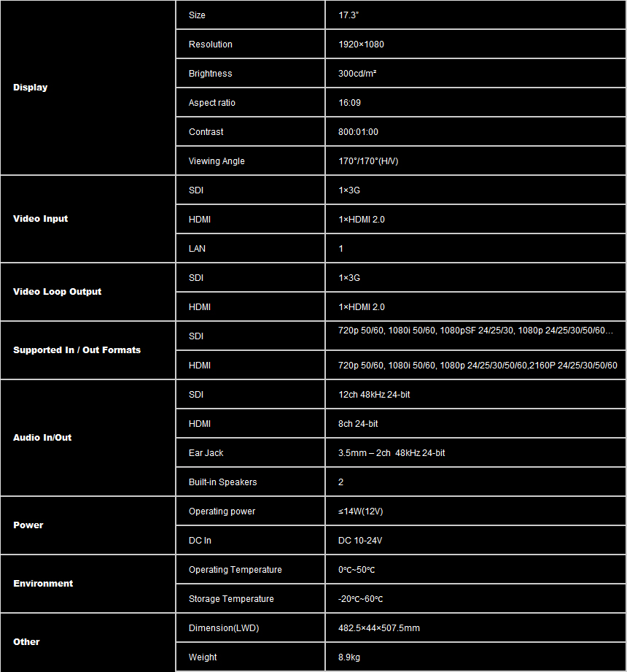Click the DC 10-24V value
627x672 pixels.
tap(360, 541)
